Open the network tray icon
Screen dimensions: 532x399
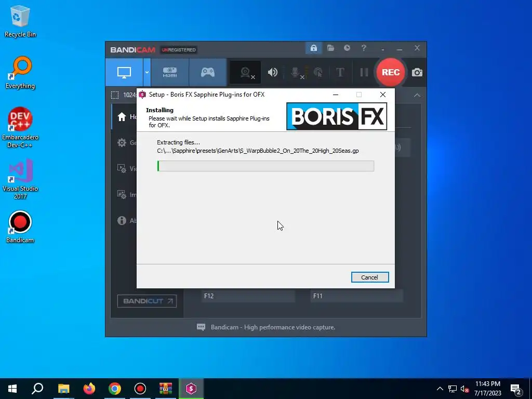click(x=453, y=389)
